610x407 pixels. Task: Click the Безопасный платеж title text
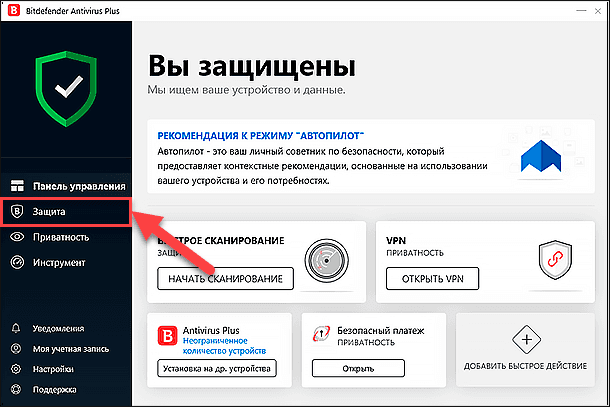click(x=380, y=331)
